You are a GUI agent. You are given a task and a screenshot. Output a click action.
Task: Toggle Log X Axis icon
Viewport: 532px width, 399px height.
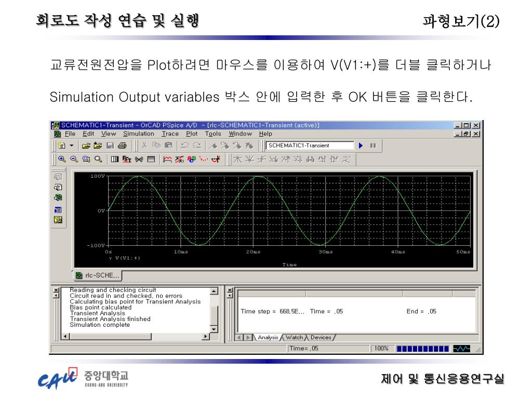coord(115,159)
